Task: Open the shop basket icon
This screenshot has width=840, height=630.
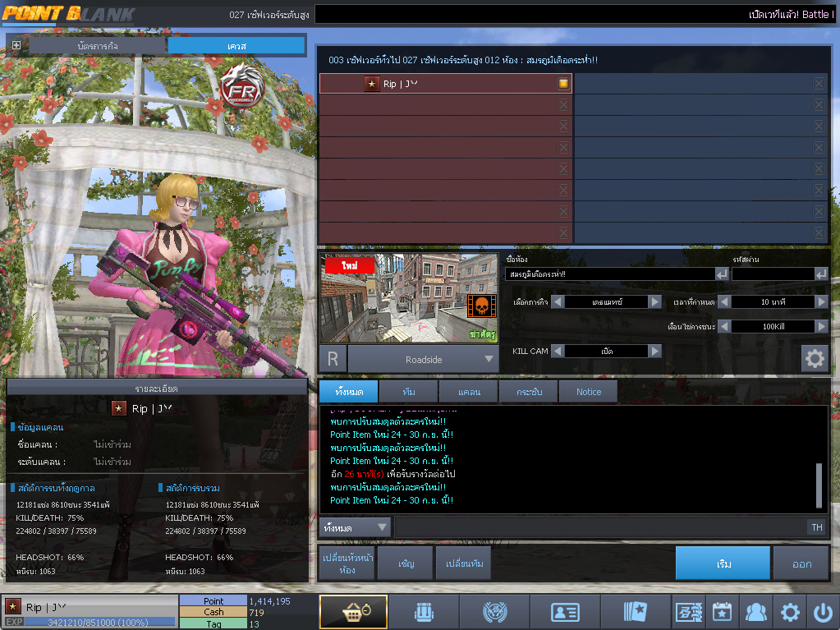Action: click(353, 612)
